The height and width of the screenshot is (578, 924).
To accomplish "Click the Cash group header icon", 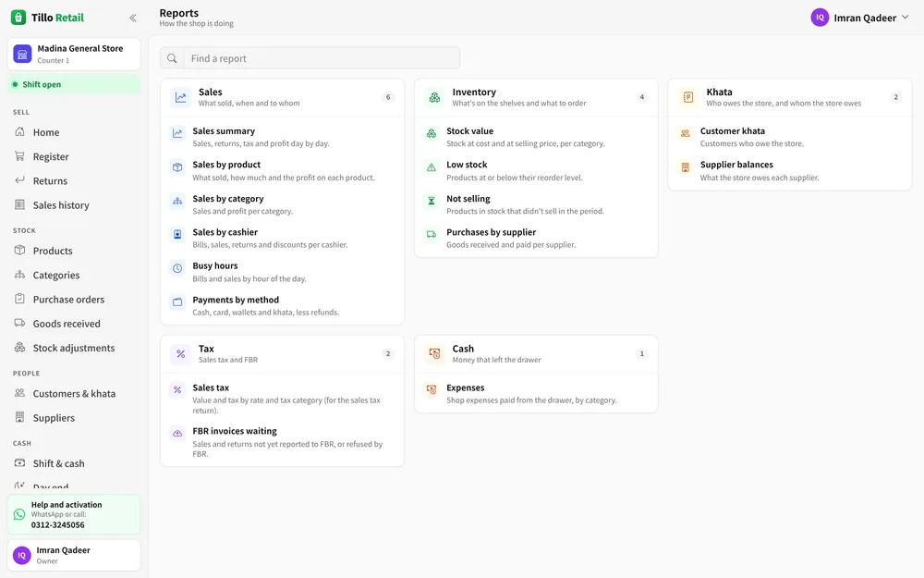I will [x=434, y=354].
